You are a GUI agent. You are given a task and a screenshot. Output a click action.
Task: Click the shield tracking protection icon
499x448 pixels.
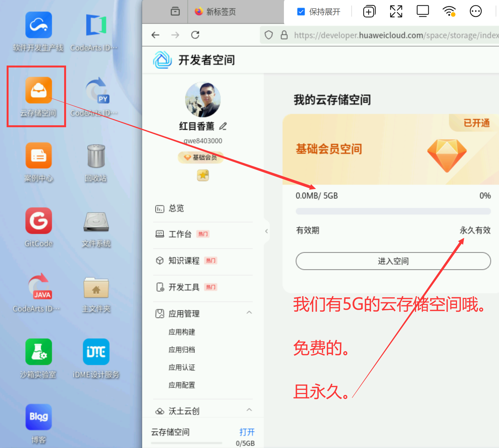tap(269, 35)
